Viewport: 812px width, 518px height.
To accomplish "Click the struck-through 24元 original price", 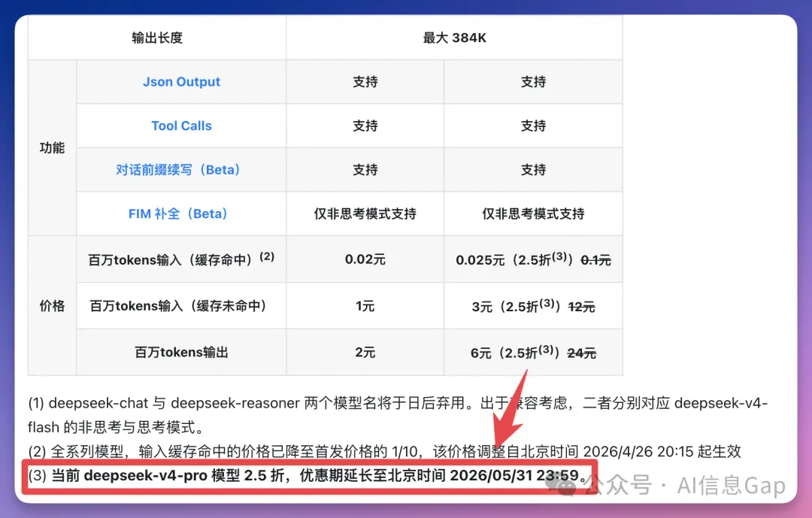I will point(581,353).
